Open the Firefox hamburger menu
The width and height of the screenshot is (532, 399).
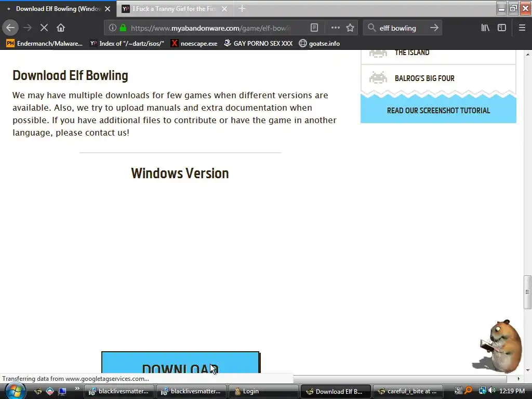pyautogui.click(x=522, y=28)
